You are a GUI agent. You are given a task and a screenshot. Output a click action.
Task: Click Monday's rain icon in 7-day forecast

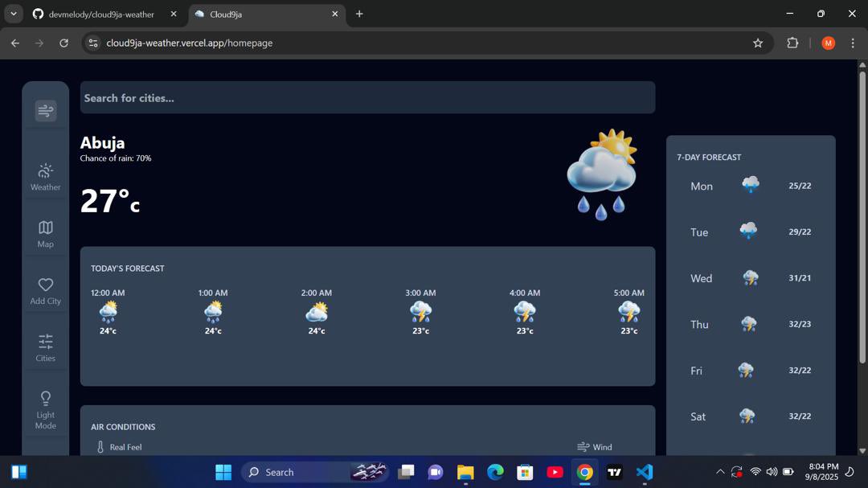749,184
